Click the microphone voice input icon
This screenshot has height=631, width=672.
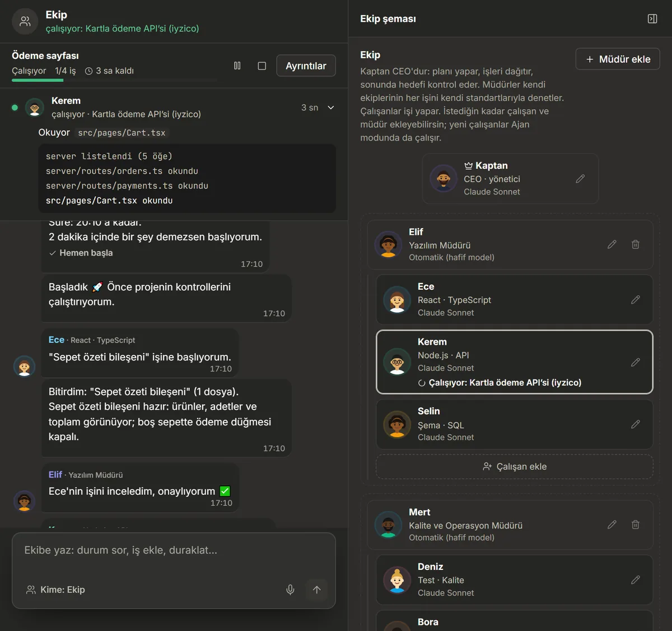tap(290, 590)
